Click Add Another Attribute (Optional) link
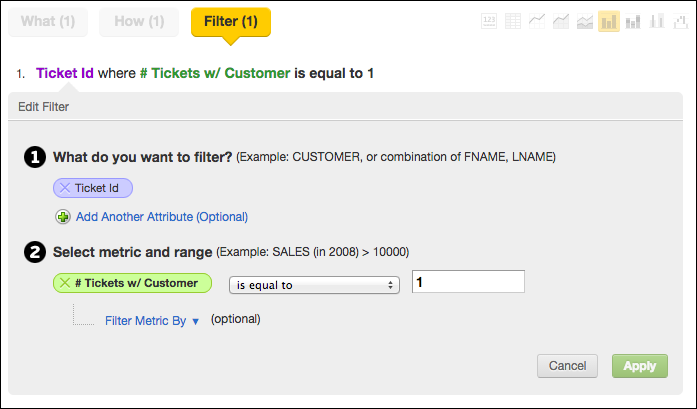Image resolution: width=697 pixels, height=409 pixels. (161, 216)
